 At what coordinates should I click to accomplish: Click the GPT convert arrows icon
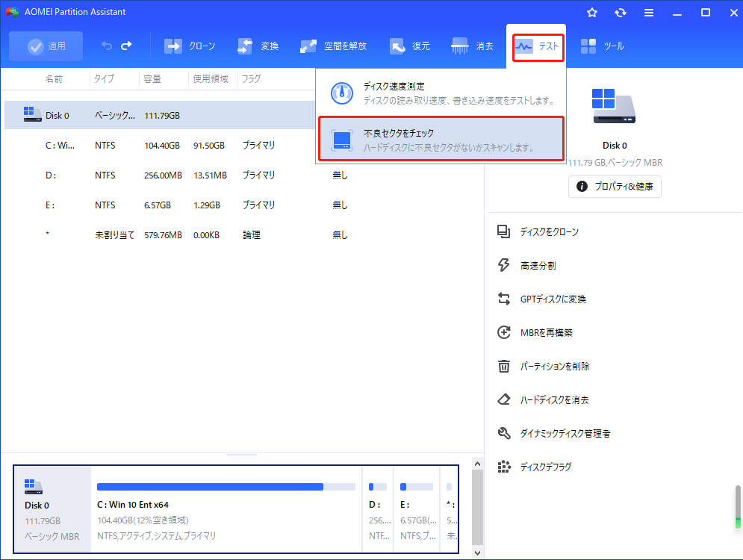[504, 299]
